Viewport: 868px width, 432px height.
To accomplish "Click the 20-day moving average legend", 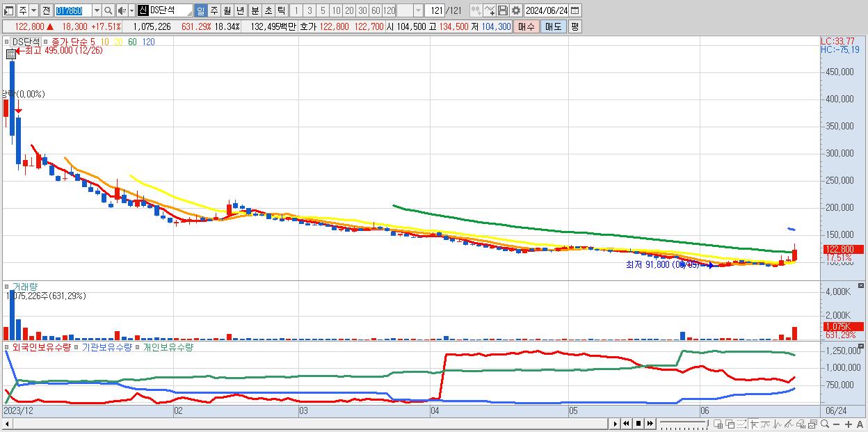I will point(118,42).
